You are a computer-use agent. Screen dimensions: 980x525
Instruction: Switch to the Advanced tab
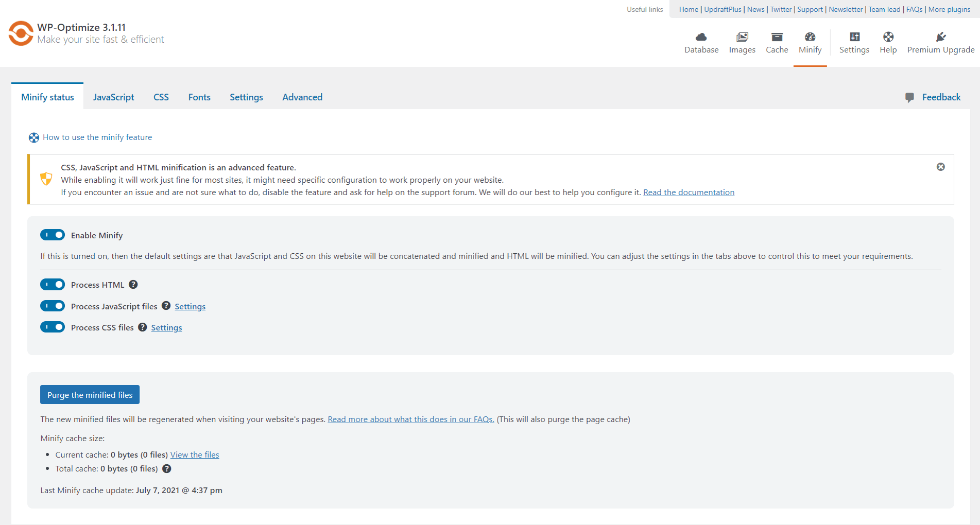tap(302, 97)
